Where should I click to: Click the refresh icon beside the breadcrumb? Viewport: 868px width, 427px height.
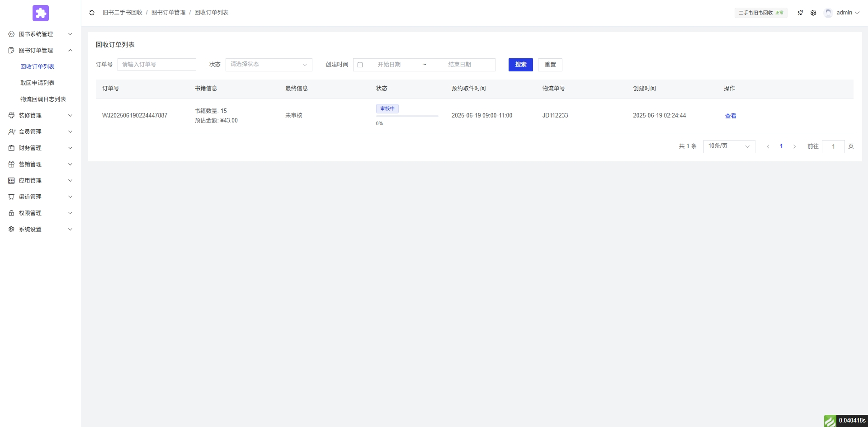click(92, 13)
